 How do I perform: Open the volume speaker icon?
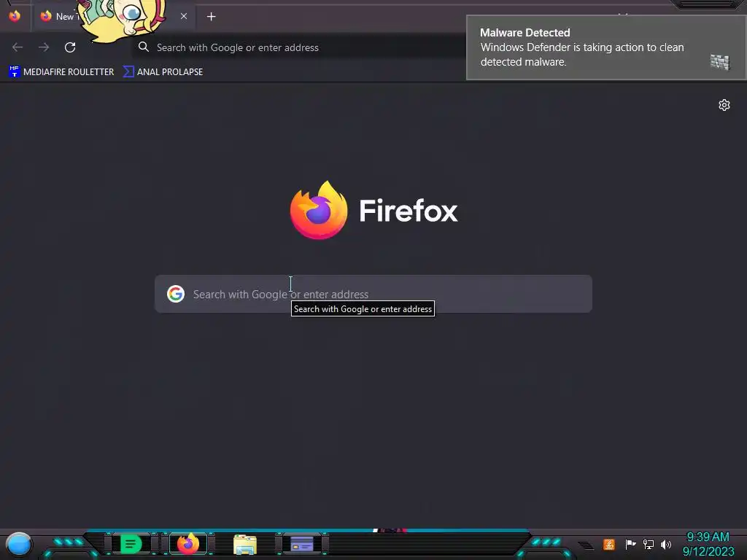tap(666, 544)
